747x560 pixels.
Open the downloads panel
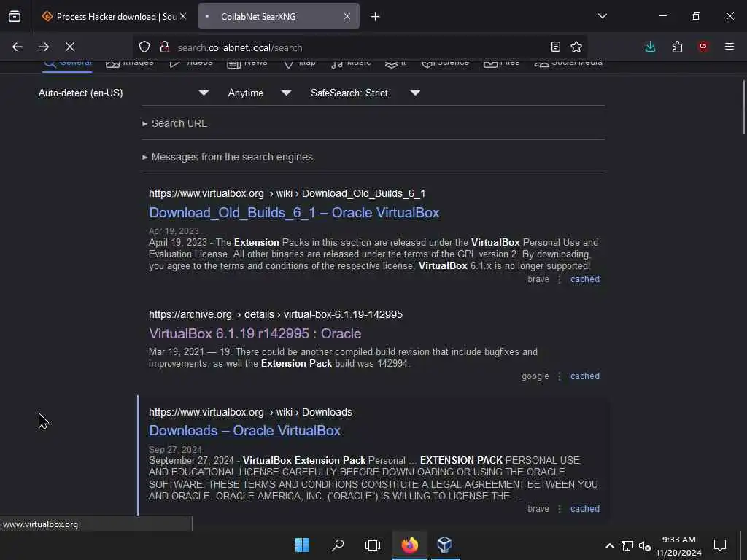tap(650, 47)
